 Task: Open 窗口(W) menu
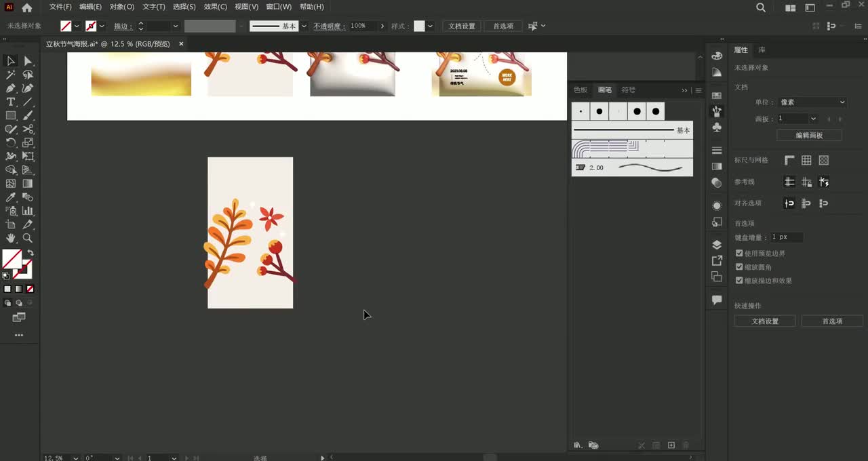coord(279,7)
